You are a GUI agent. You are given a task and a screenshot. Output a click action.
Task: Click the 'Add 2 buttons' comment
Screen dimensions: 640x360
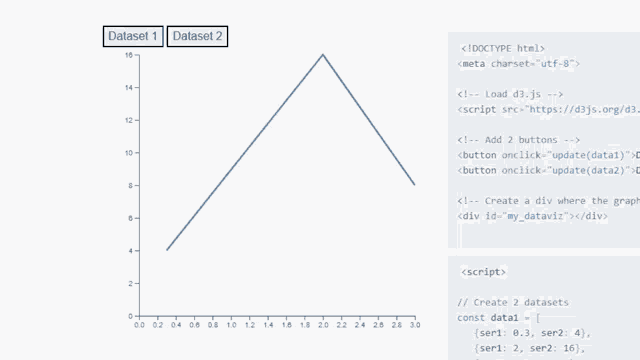click(x=518, y=140)
